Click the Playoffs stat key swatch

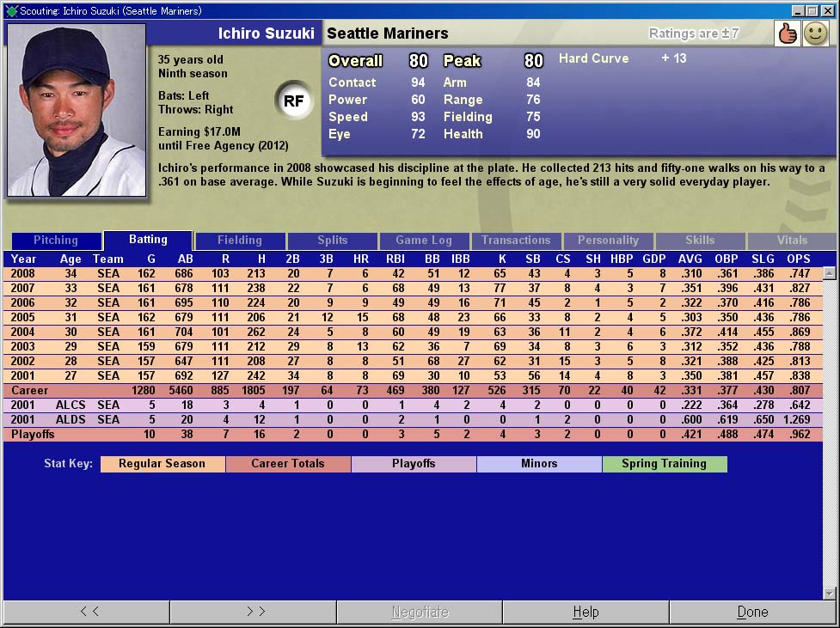[414, 464]
